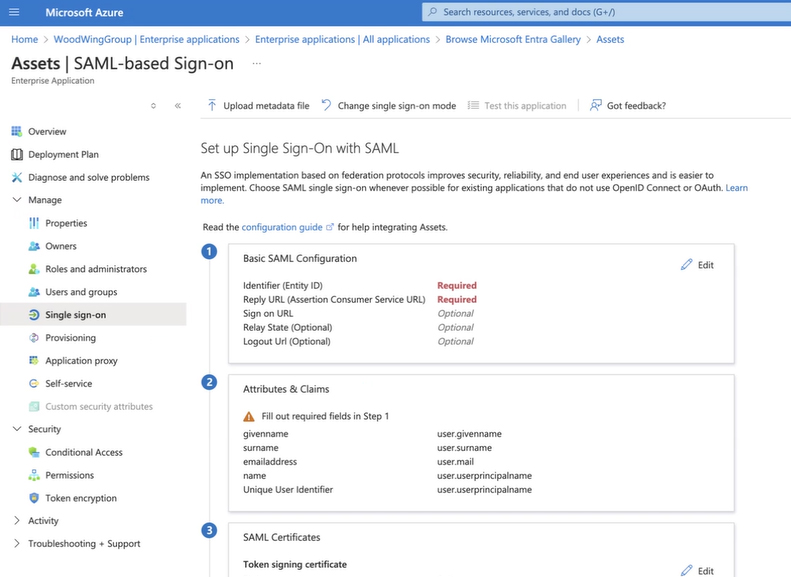The width and height of the screenshot is (791, 577).
Task: Open Conditional Access
Action: point(84,452)
